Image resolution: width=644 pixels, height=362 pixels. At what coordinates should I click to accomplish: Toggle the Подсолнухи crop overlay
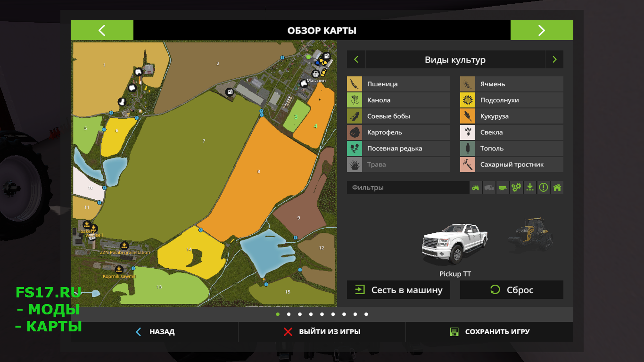[512, 100]
